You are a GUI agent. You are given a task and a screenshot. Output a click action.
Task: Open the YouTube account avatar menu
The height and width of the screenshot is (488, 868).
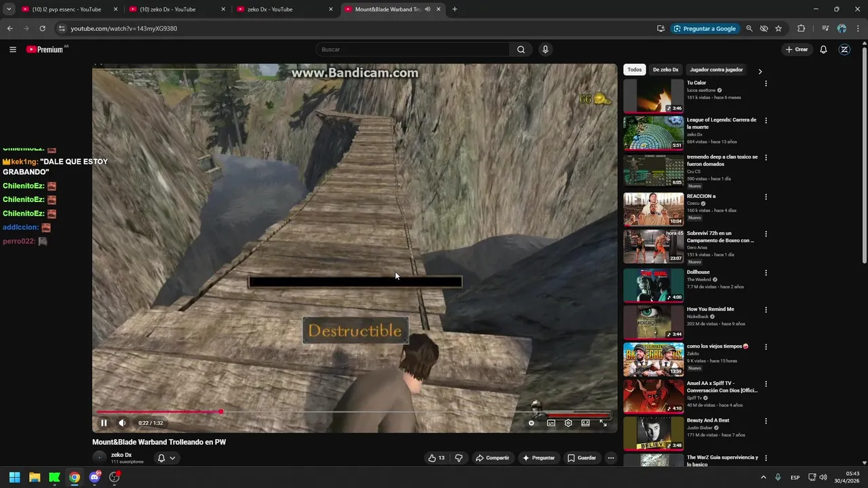click(844, 49)
